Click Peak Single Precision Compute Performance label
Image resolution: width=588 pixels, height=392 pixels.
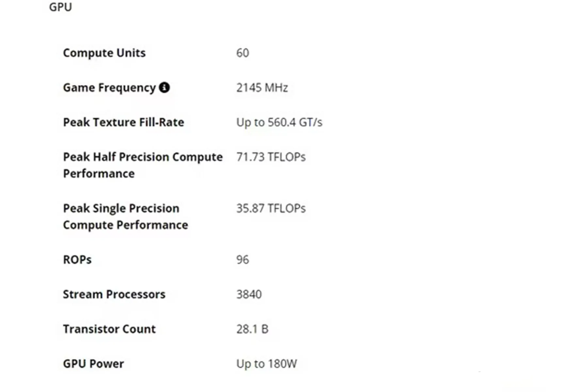(x=125, y=217)
